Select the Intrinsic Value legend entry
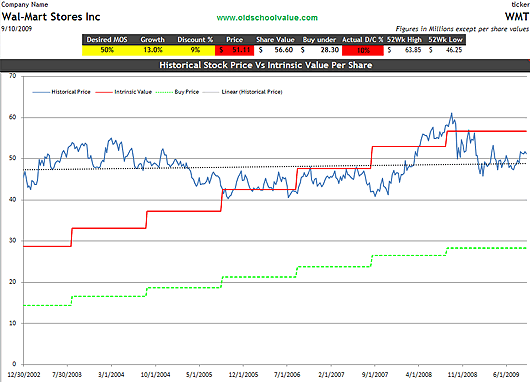 (x=124, y=92)
